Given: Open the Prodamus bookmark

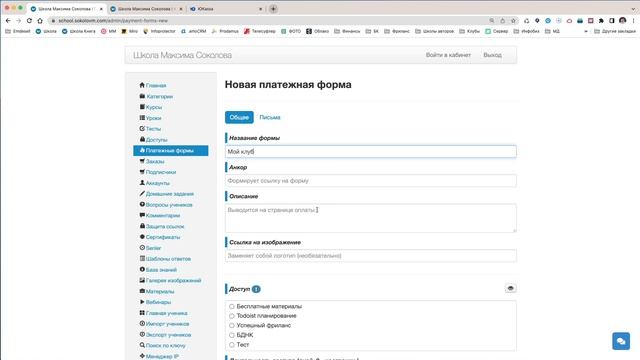Looking at the screenshot, I should click(225, 31).
